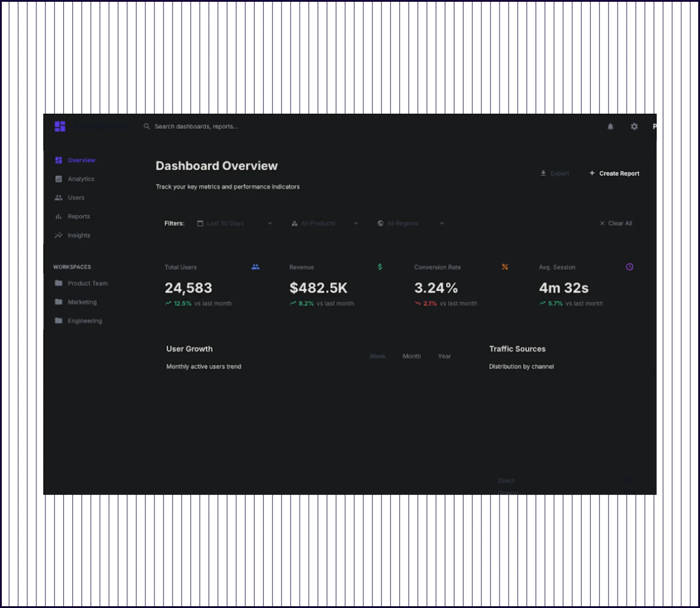This screenshot has width=700, height=608.
Task: Click the dollar icon on the Revenue card
Action: (380, 267)
